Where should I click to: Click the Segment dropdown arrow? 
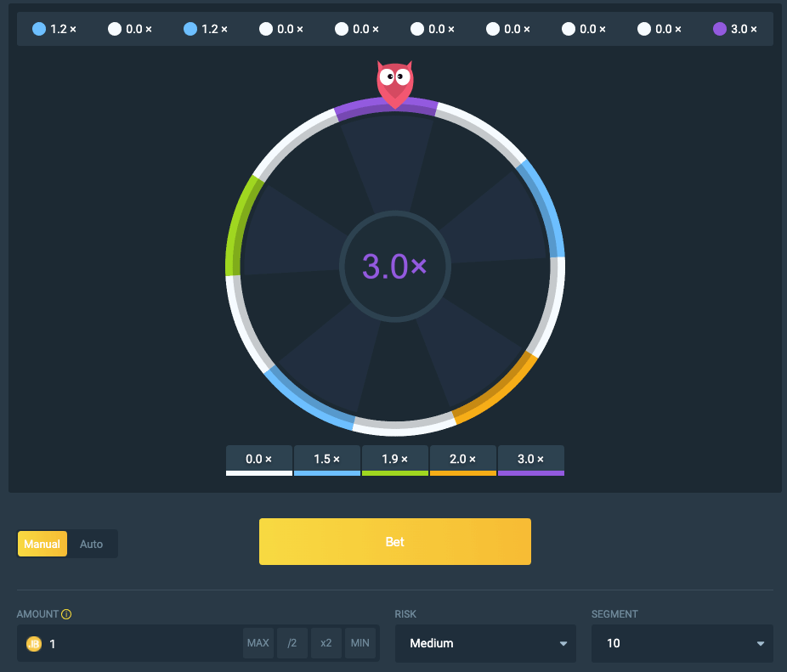pyautogui.click(x=761, y=644)
